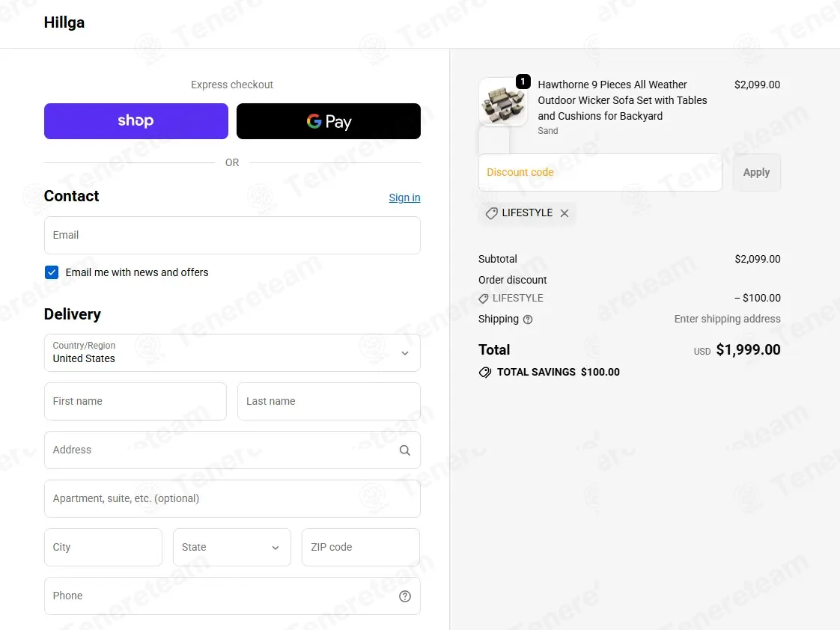Screen dimensions: 840x630
Task: Uncheck Email me with news and offers
Action: pyautogui.click(x=52, y=272)
